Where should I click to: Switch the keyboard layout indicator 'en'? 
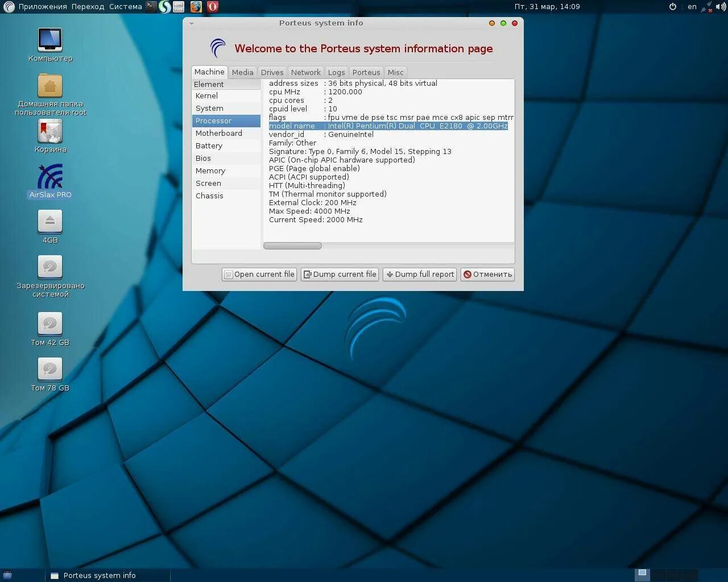click(x=692, y=7)
